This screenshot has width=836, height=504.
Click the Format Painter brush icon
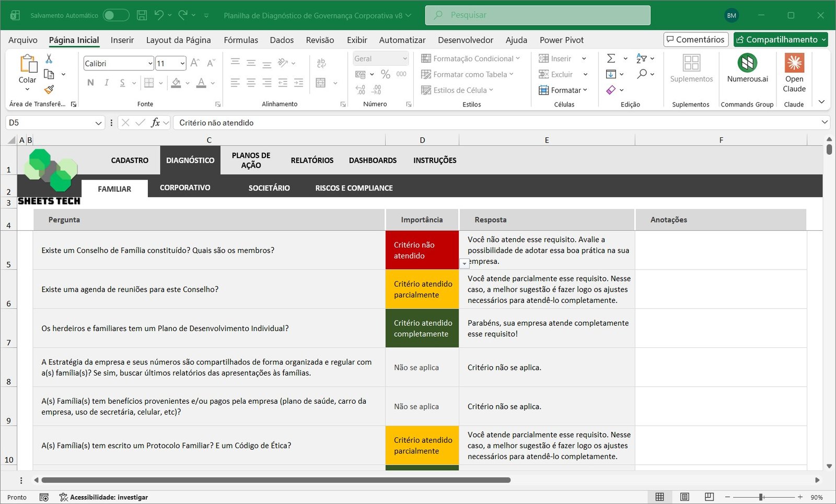[x=49, y=90]
